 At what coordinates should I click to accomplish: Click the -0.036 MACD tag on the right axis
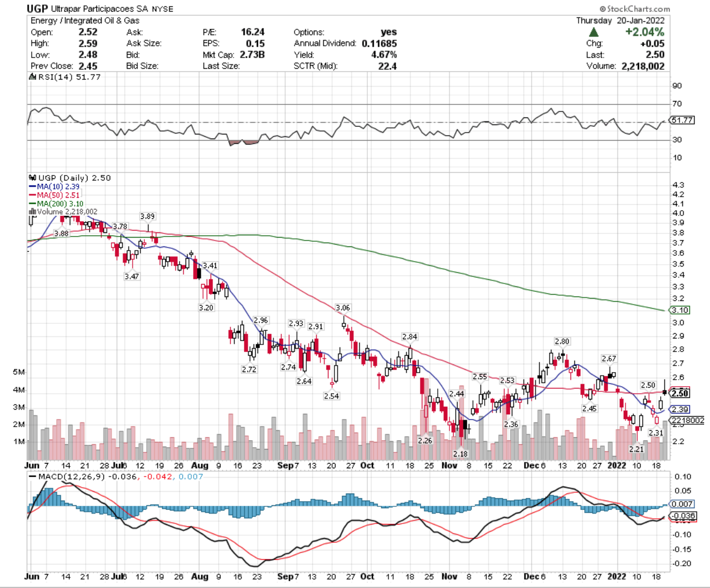[684, 516]
